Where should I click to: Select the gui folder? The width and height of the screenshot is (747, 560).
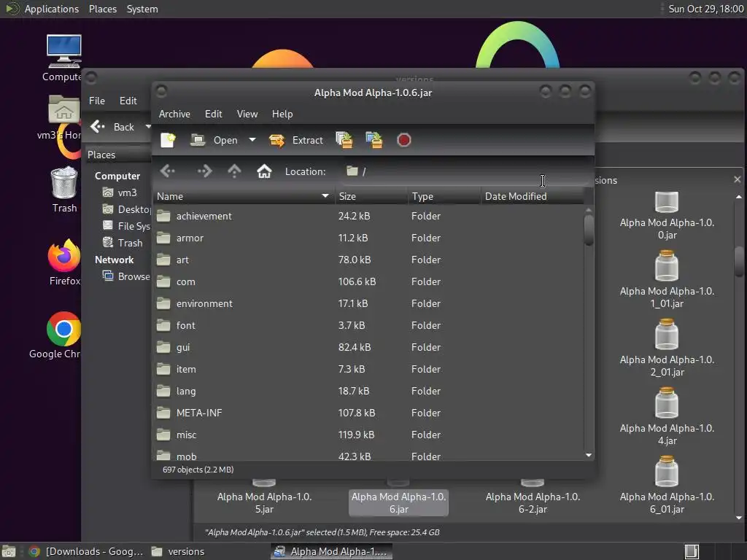click(368, 348)
